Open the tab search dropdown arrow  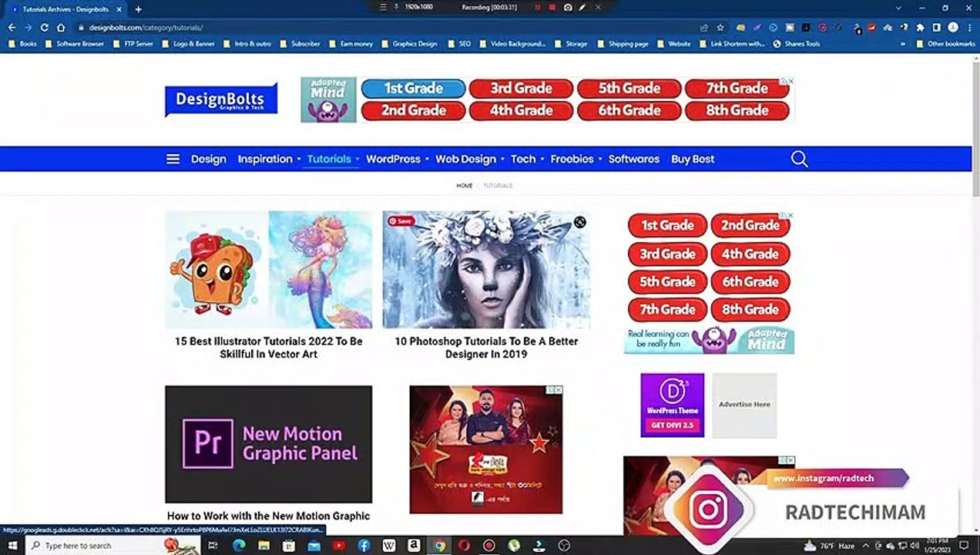[x=899, y=8]
